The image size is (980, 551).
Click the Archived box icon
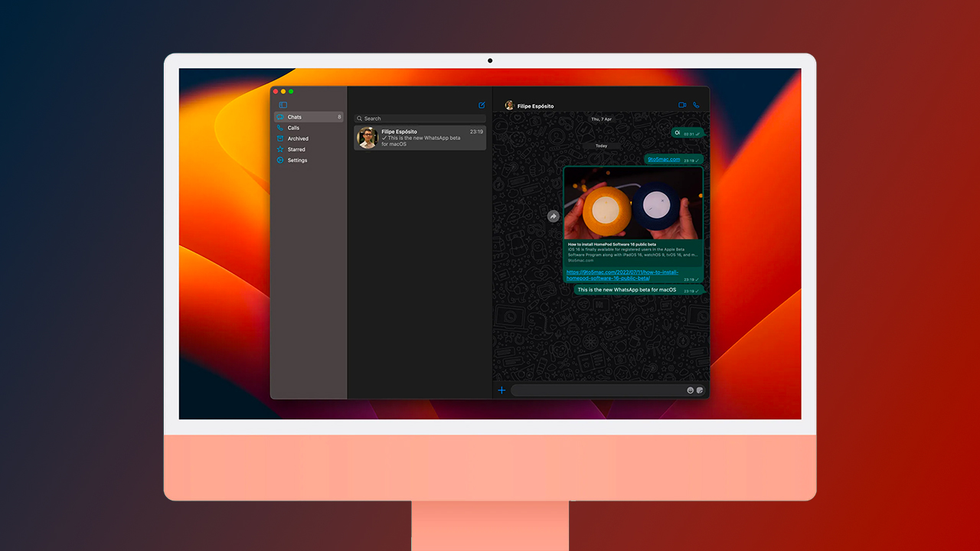pyautogui.click(x=280, y=139)
